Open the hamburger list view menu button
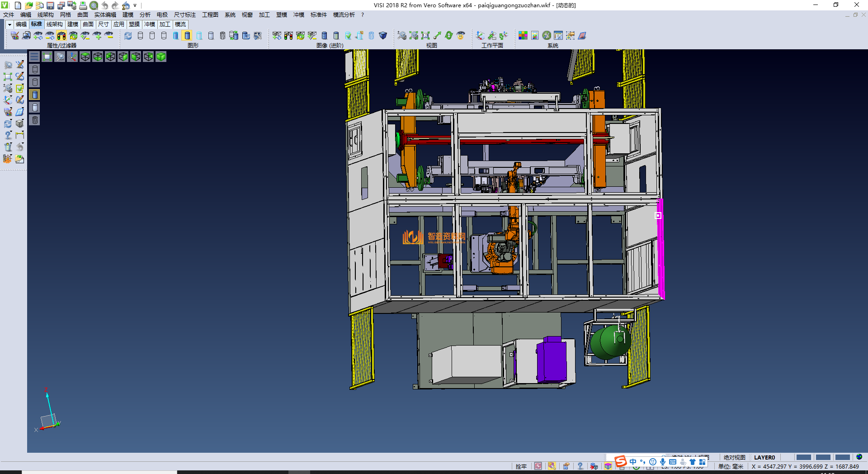 click(x=34, y=57)
